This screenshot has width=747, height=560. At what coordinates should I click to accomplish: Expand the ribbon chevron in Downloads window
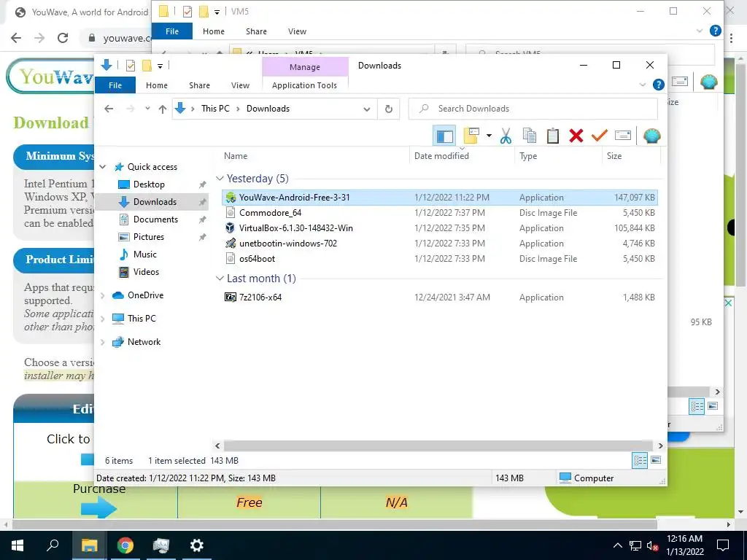click(643, 85)
